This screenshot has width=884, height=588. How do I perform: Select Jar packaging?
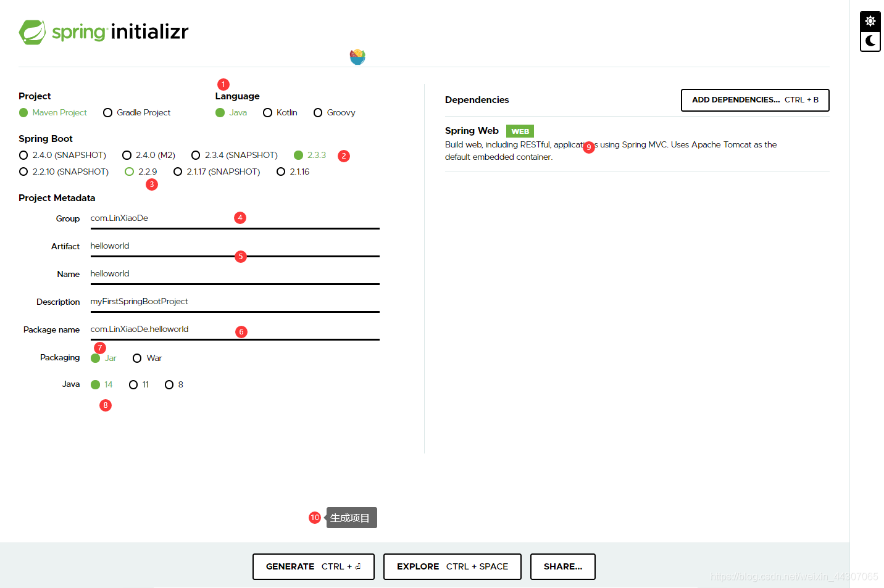point(104,358)
